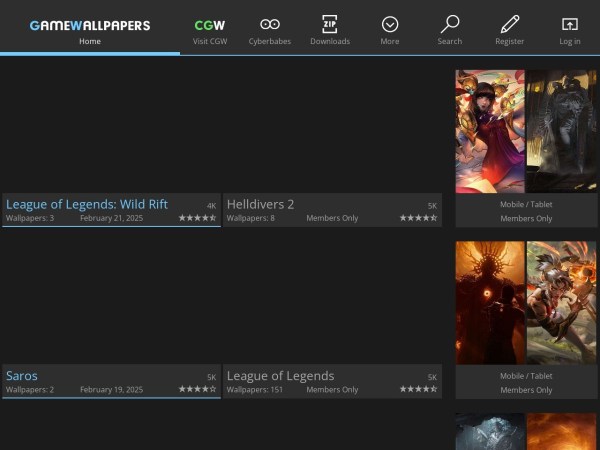The width and height of the screenshot is (600, 450).
Task: Click the dark statue mobile wallpaper thumbnail
Action: [561, 130]
